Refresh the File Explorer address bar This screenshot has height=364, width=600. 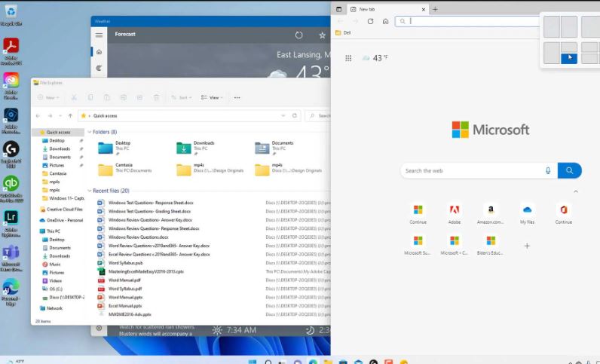[295, 115]
